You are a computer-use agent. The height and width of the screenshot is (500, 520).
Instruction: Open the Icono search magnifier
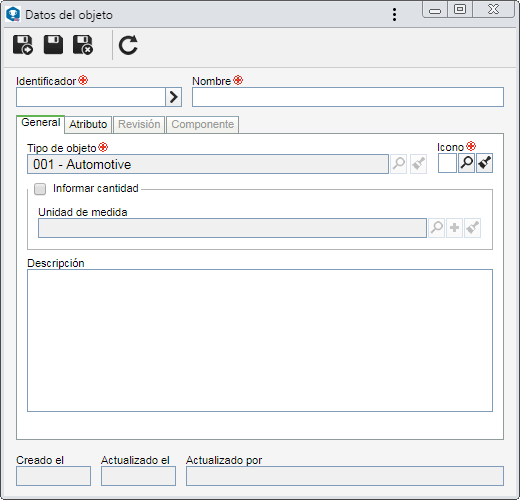(x=466, y=163)
